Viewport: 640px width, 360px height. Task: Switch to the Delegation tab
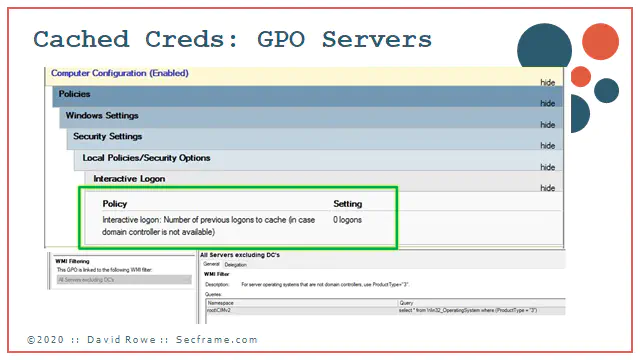pos(236,264)
